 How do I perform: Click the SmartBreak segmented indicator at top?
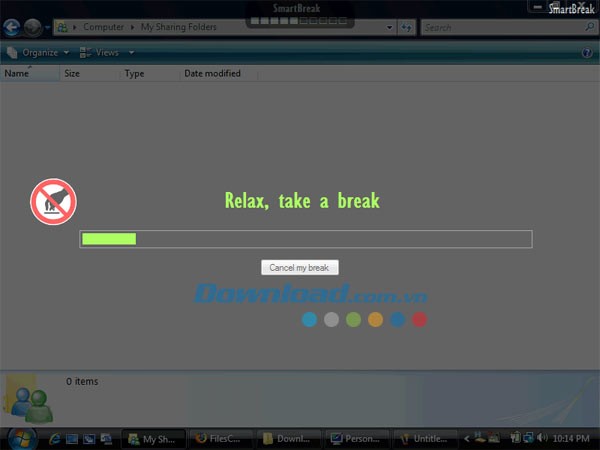pos(299,21)
